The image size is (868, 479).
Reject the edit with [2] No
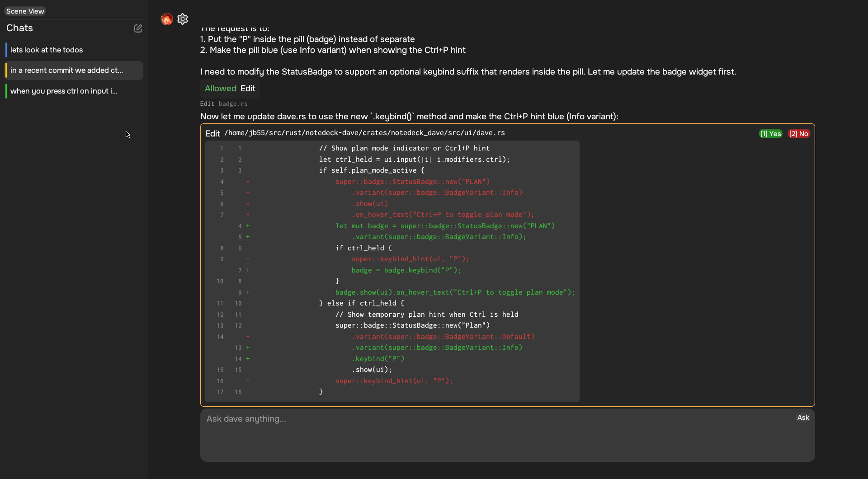click(798, 134)
